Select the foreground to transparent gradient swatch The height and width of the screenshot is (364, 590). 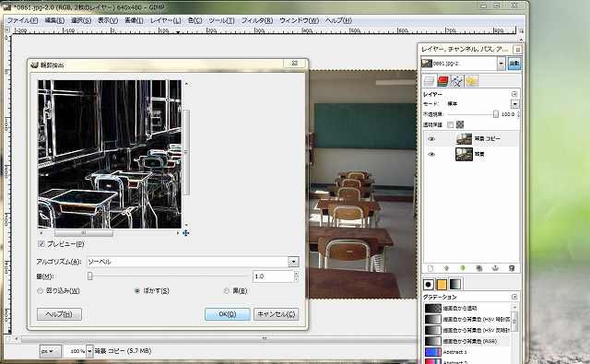[x=432, y=309]
